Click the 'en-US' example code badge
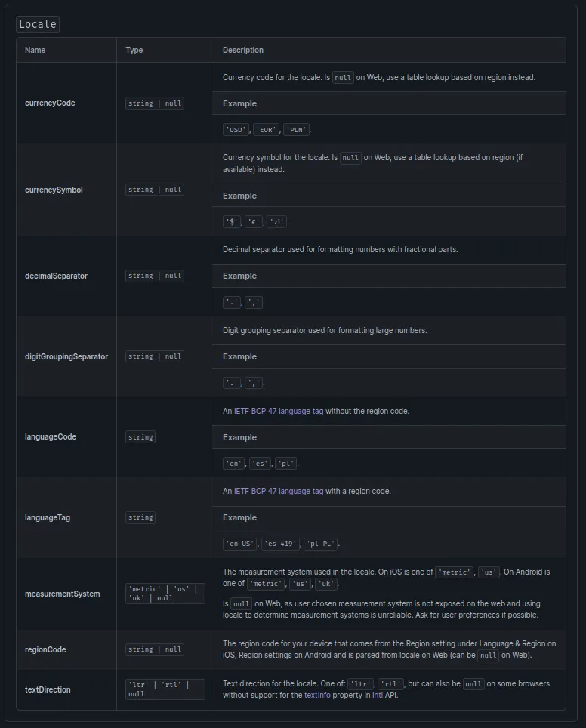This screenshot has height=728, width=586. click(x=240, y=544)
